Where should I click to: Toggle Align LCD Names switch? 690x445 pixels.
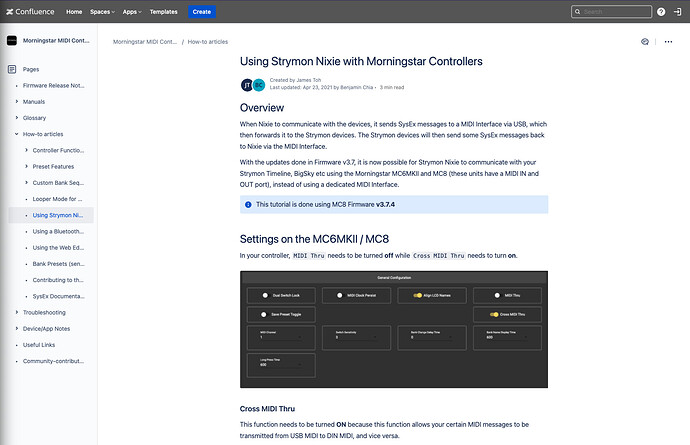click(418, 295)
